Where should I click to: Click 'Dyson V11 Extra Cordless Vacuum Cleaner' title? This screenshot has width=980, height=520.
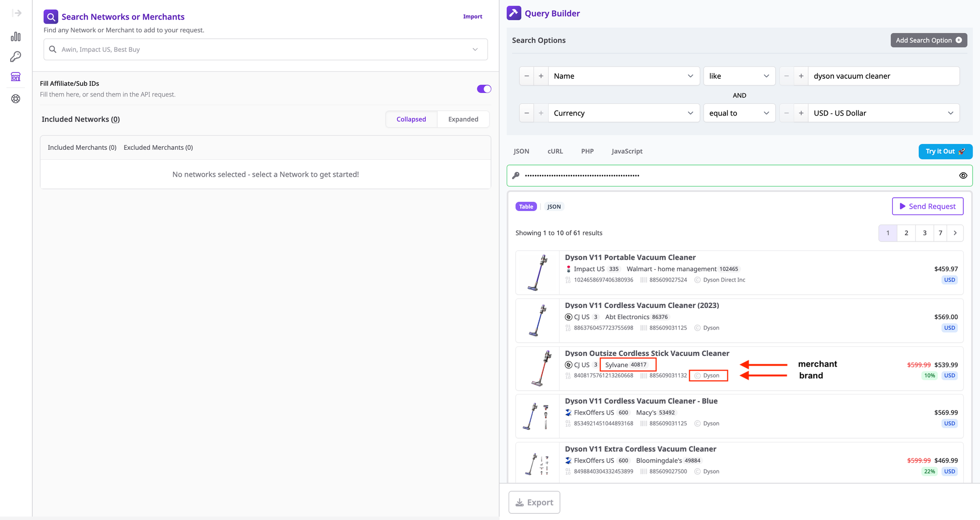click(x=640, y=449)
